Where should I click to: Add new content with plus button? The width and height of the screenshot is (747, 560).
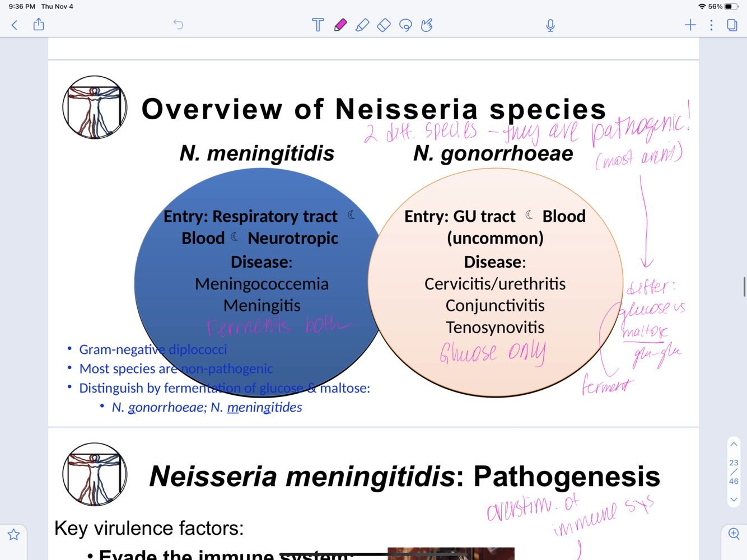pos(690,25)
